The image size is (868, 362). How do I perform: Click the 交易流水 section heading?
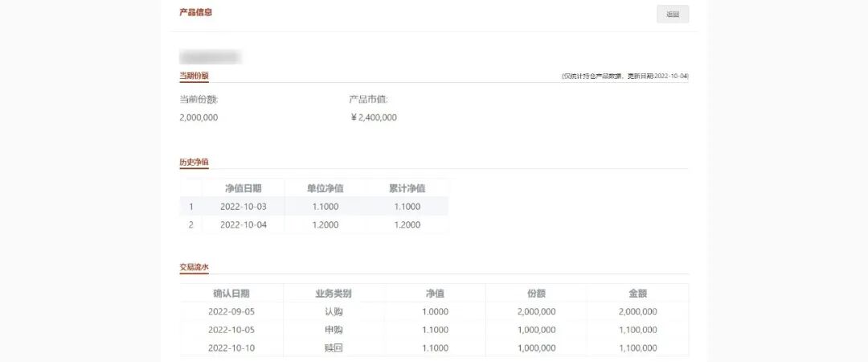coord(194,267)
